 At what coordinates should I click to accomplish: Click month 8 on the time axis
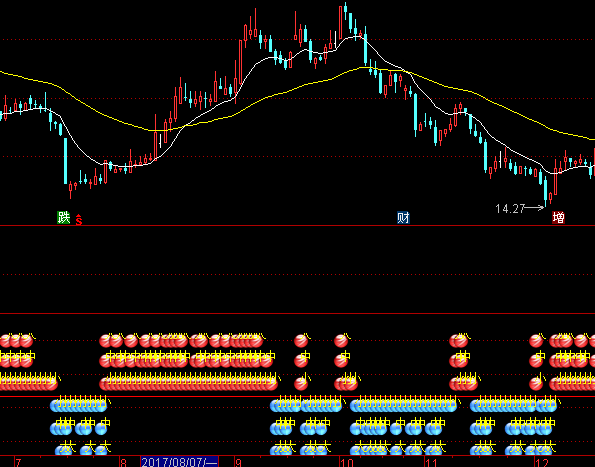(x=123, y=463)
